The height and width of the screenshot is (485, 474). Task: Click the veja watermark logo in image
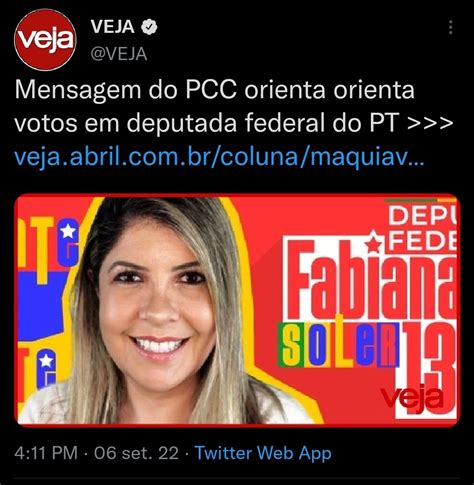412,397
